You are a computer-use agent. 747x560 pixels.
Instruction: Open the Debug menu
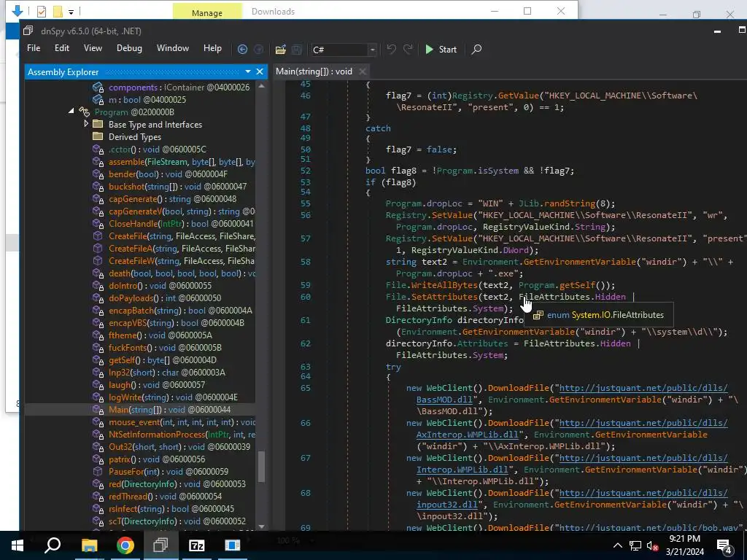click(129, 48)
